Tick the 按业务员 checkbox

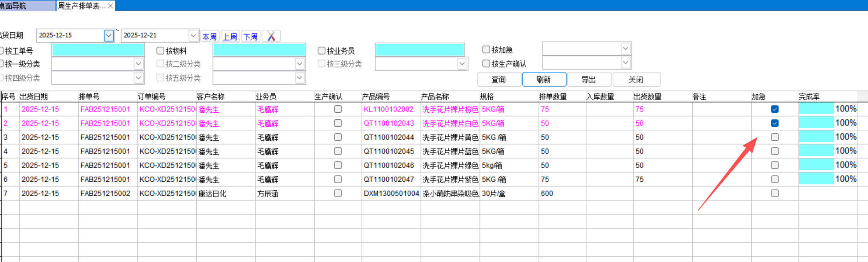pos(321,51)
